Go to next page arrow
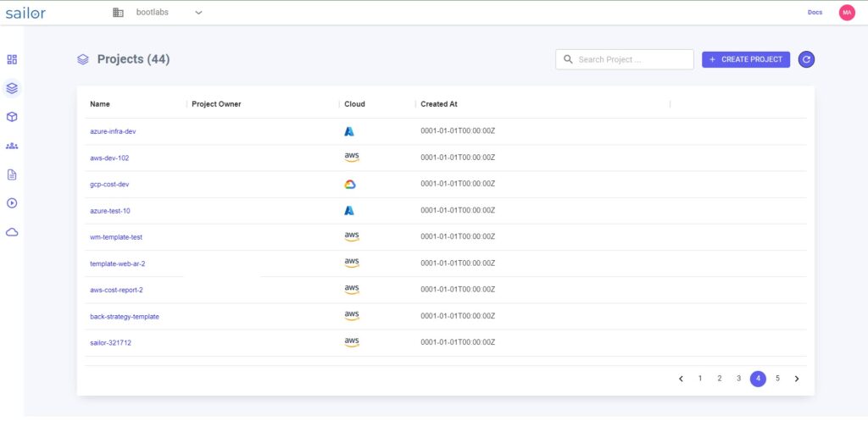This screenshot has height=421, width=868. 797,379
